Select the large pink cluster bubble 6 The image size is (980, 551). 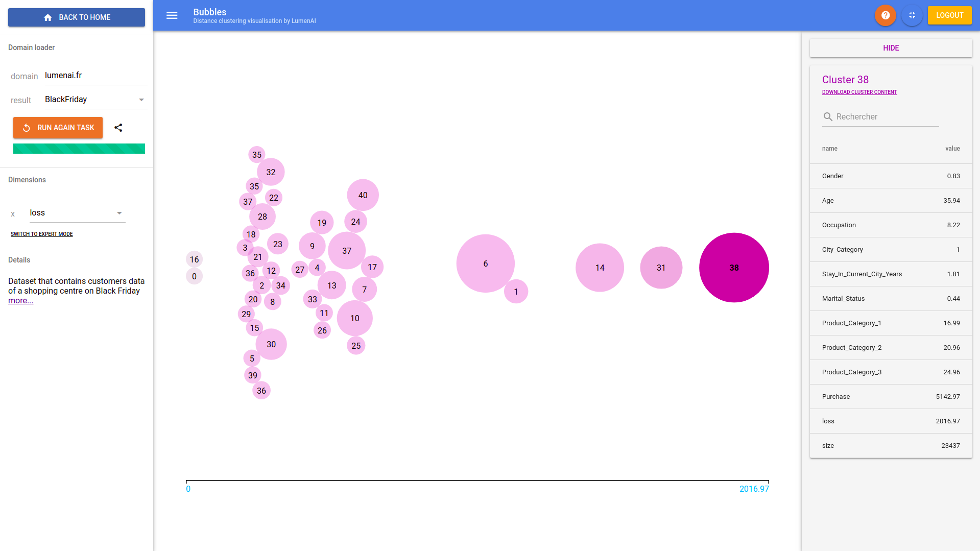(485, 264)
